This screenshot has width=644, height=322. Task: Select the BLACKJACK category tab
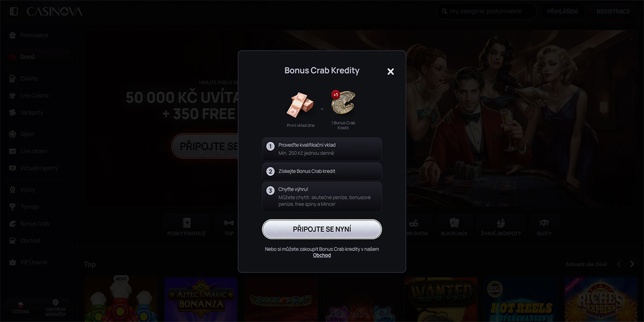point(455,226)
